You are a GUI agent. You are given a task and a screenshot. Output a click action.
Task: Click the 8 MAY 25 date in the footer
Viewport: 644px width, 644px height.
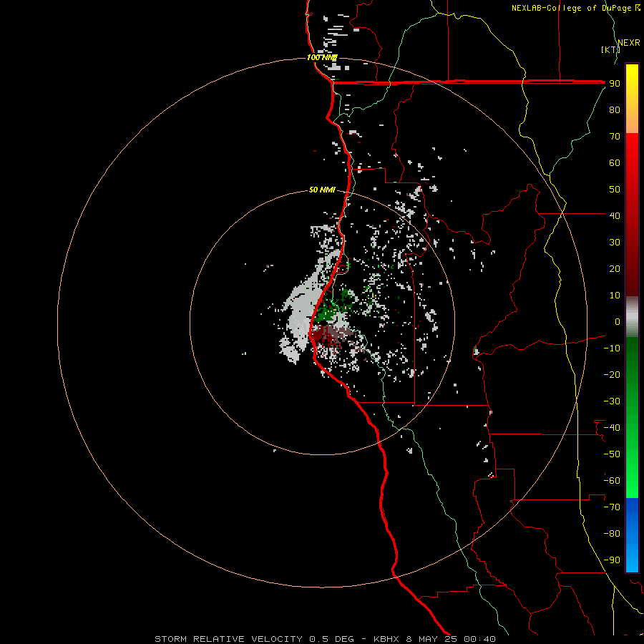pos(432,639)
